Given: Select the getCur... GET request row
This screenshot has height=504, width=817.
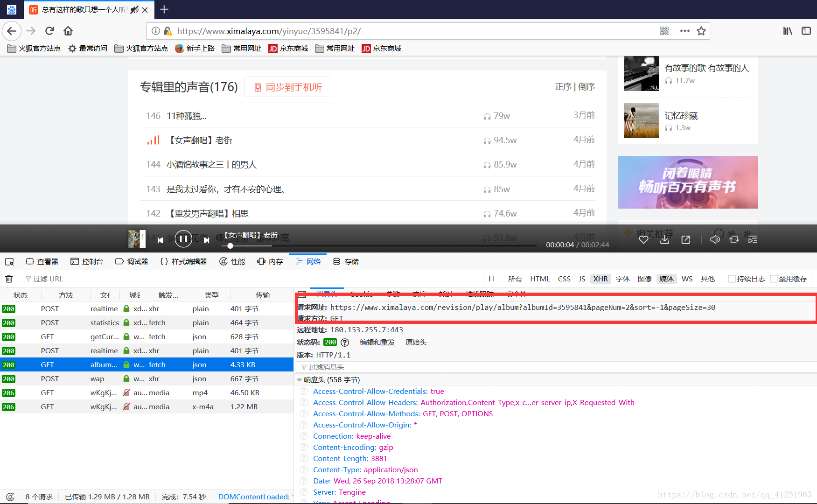Looking at the screenshot, I should click(147, 336).
